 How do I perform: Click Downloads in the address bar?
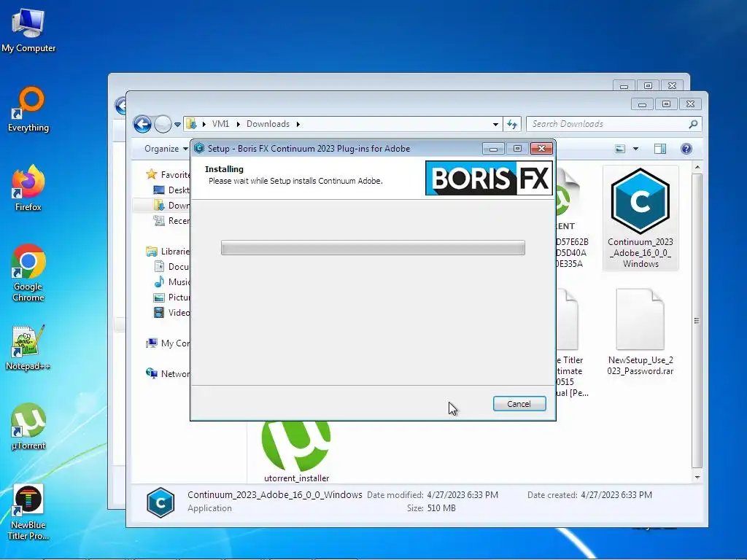268,124
